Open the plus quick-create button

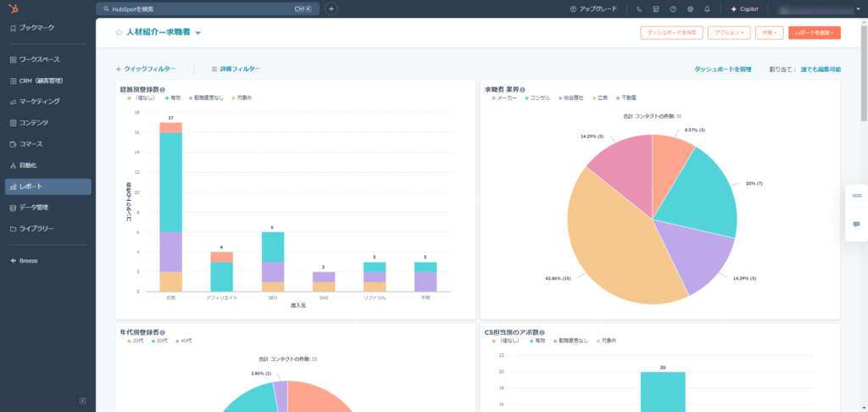[x=331, y=8]
